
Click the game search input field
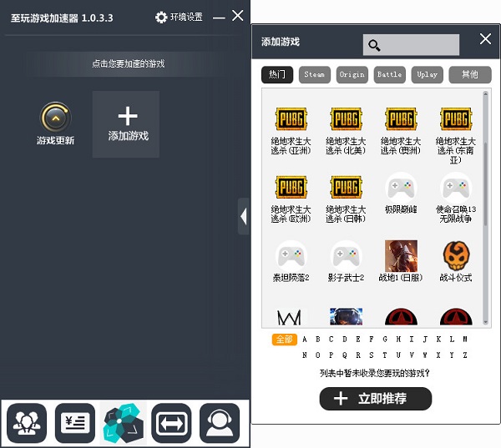click(411, 45)
